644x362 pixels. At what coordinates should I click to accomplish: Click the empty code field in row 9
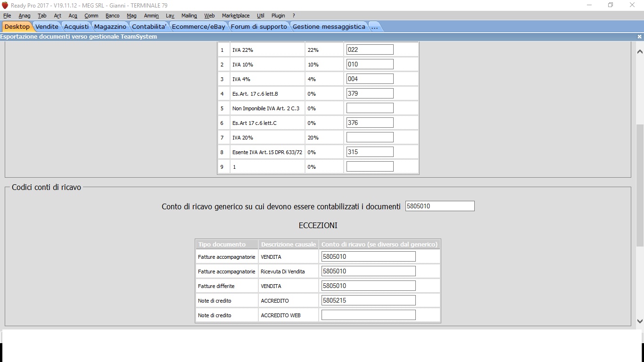(370, 166)
